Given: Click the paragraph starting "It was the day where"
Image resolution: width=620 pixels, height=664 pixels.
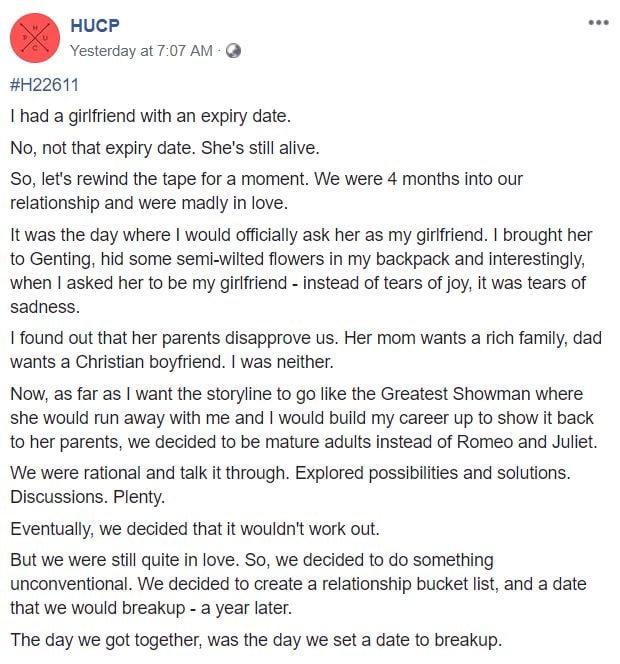Looking at the screenshot, I should (300, 270).
